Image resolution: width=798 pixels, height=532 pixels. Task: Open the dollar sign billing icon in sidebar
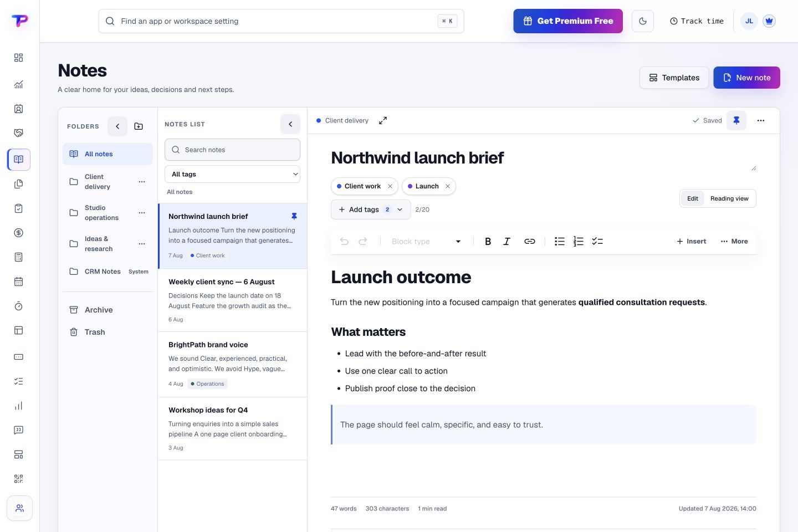click(19, 233)
